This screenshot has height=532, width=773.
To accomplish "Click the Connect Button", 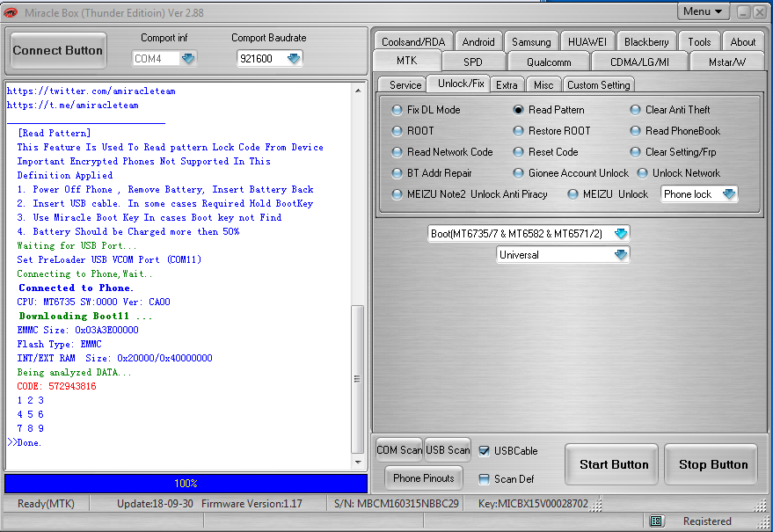I will [58, 50].
